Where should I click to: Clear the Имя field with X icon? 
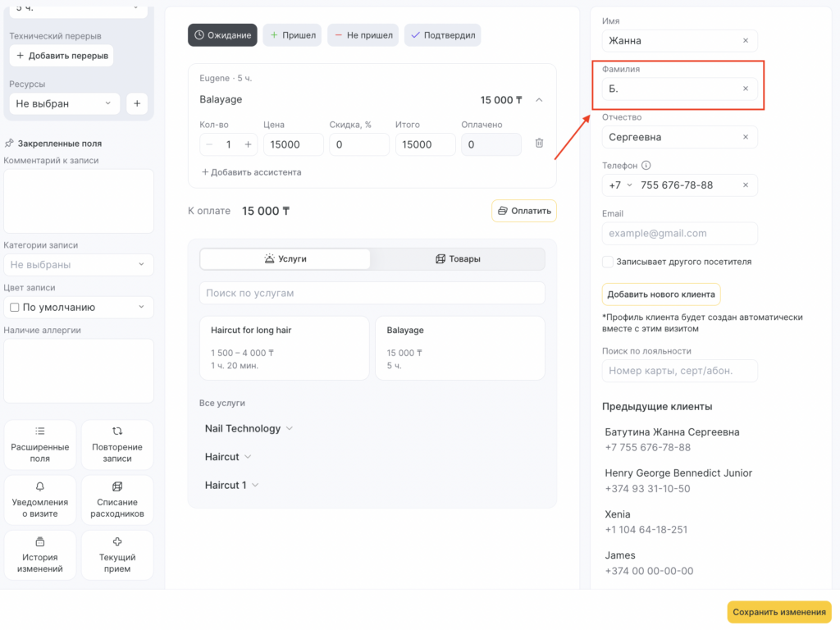(x=745, y=41)
